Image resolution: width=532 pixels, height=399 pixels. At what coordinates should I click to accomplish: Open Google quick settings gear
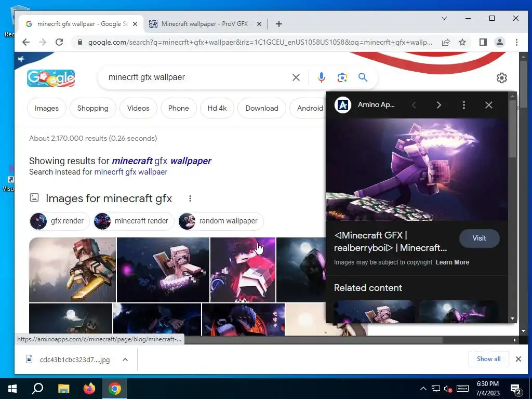pyautogui.click(x=501, y=78)
